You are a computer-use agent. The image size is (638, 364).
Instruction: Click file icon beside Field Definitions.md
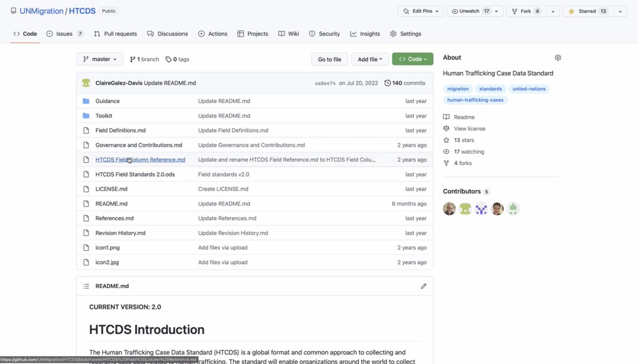[x=86, y=130]
